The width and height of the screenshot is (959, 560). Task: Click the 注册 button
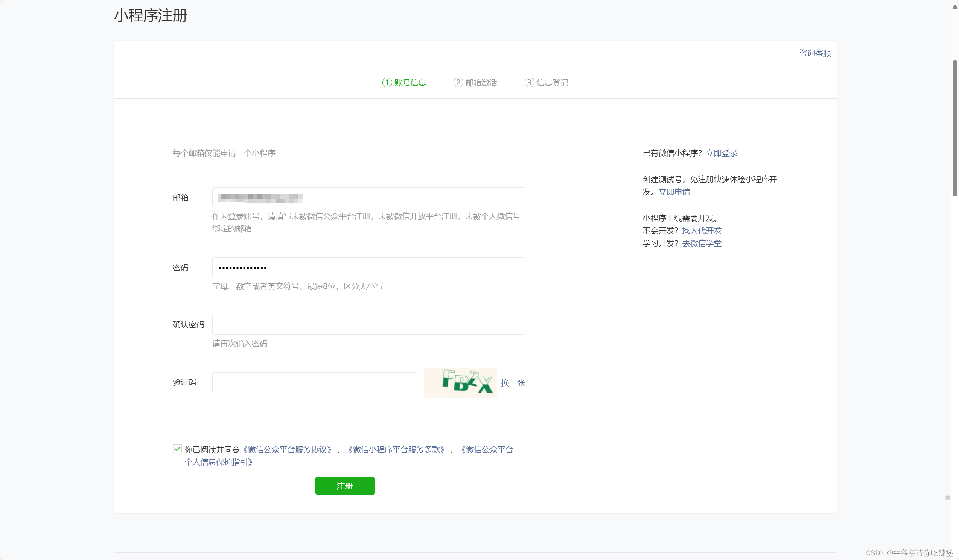344,485
